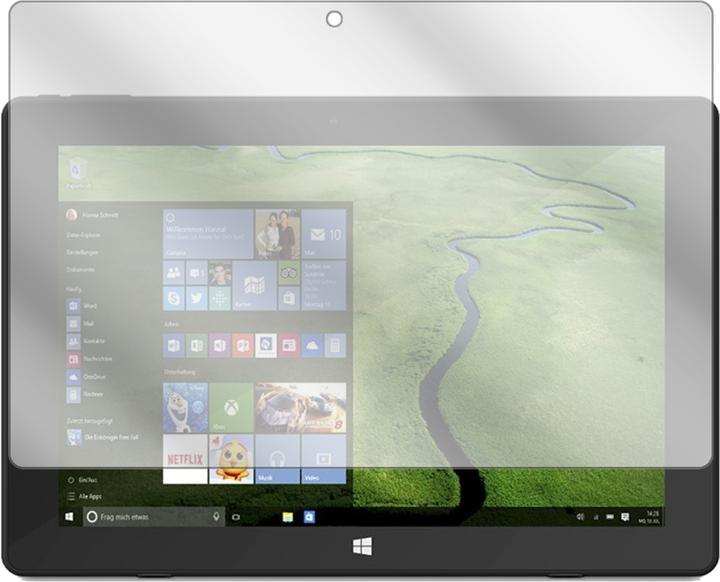Open the Musik headphones tile
The image size is (720, 582).
277,459
